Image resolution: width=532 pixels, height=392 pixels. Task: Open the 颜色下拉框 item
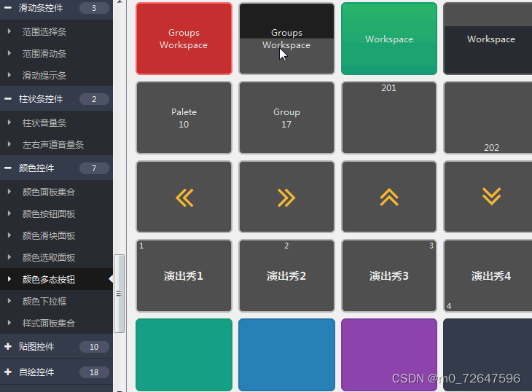(56, 301)
